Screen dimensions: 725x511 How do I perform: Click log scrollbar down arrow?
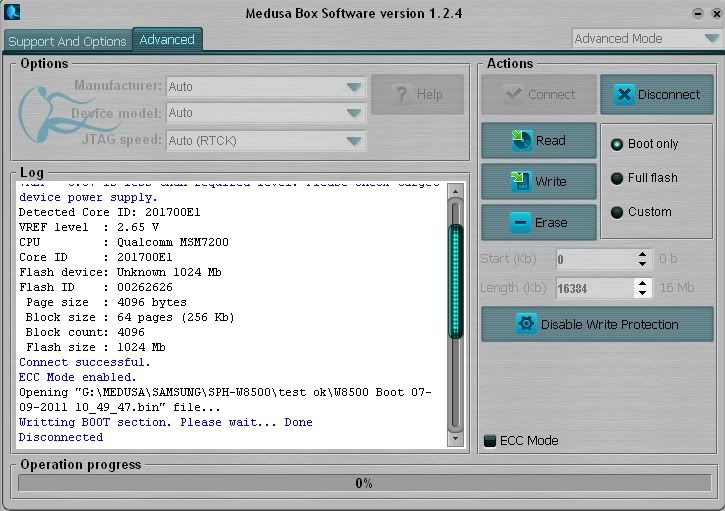click(x=455, y=438)
